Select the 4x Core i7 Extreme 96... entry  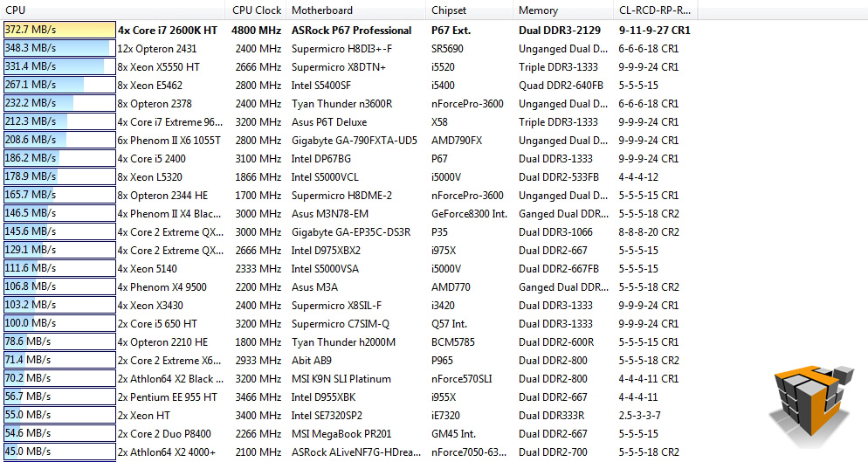click(170, 122)
